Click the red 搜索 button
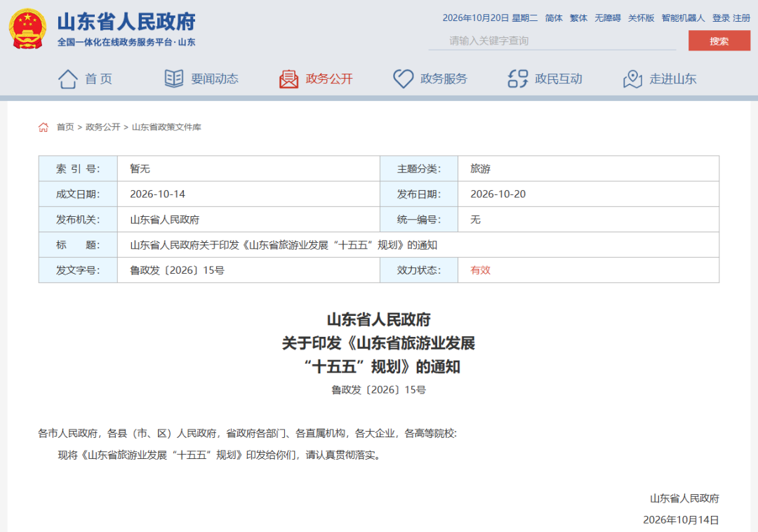758x532 pixels. pyautogui.click(x=719, y=41)
